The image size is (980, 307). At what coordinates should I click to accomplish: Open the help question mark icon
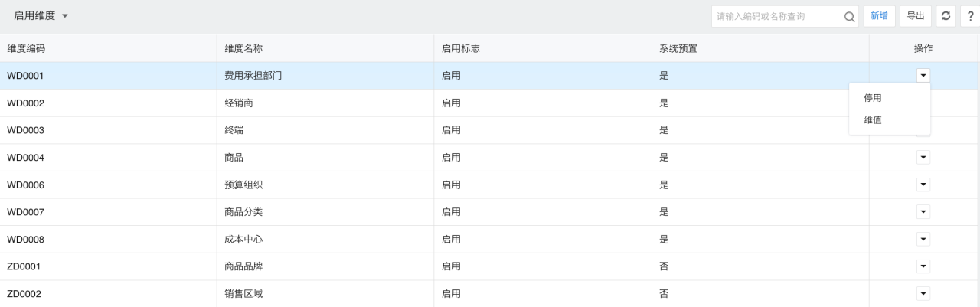[x=969, y=16]
